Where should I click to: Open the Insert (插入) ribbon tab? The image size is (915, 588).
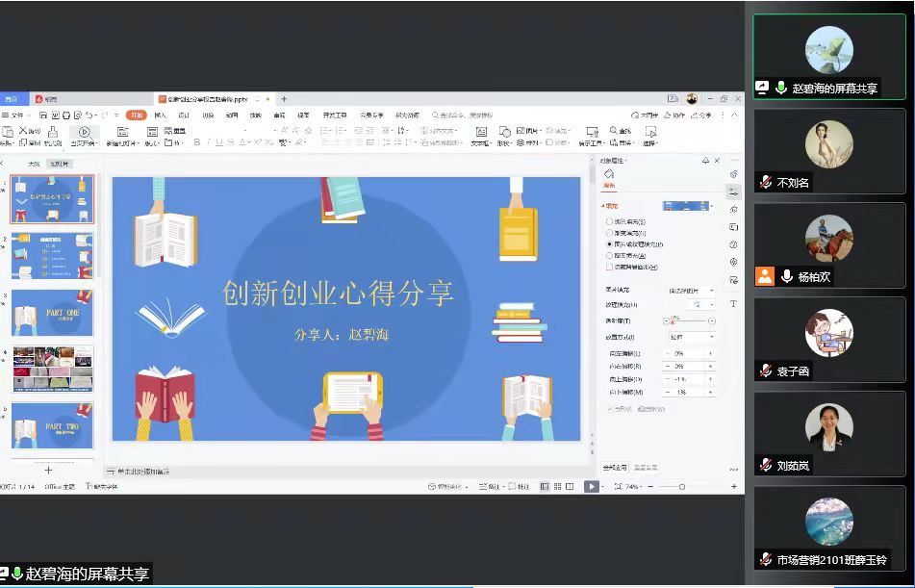[x=160, y=115]
